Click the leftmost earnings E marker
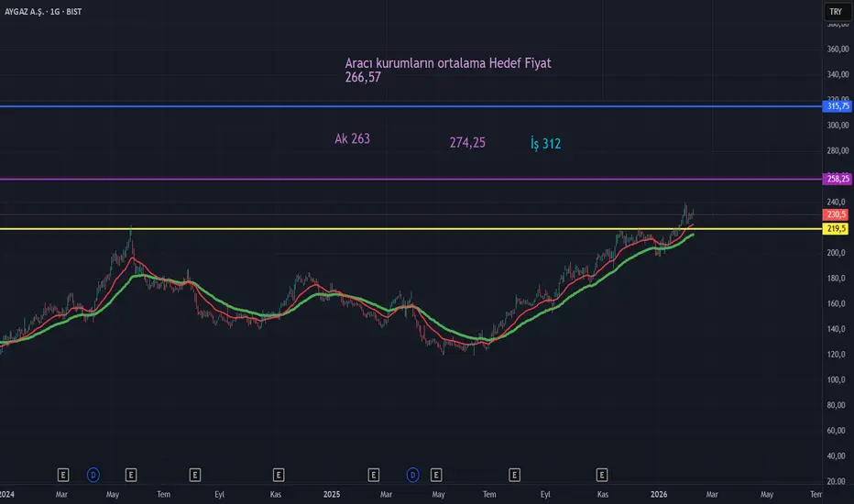854x504 pixels. (63, 475)
